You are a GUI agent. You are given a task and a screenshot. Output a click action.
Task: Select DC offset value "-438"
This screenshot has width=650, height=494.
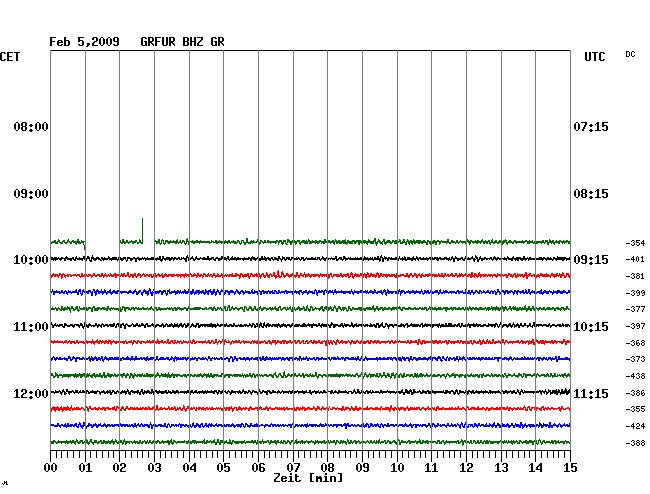635,376
